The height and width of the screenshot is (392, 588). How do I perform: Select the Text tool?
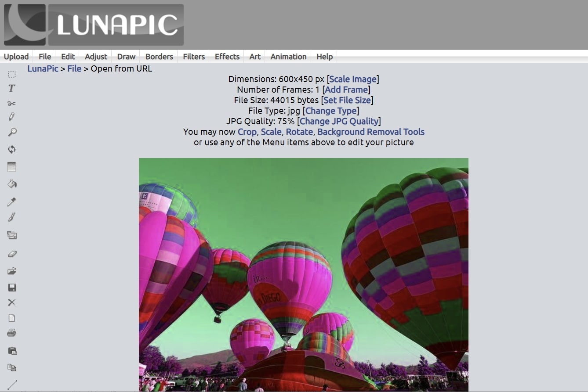point(12,88)
